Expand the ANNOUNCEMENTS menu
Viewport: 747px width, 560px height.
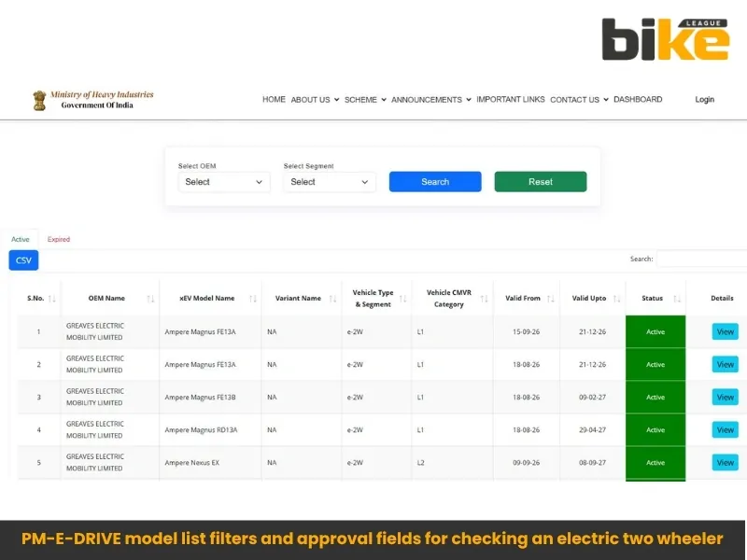pos(431,100)
